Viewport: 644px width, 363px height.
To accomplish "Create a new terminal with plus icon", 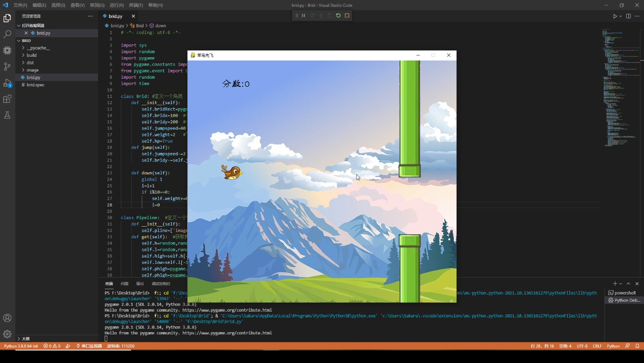I will pos(615,284).
